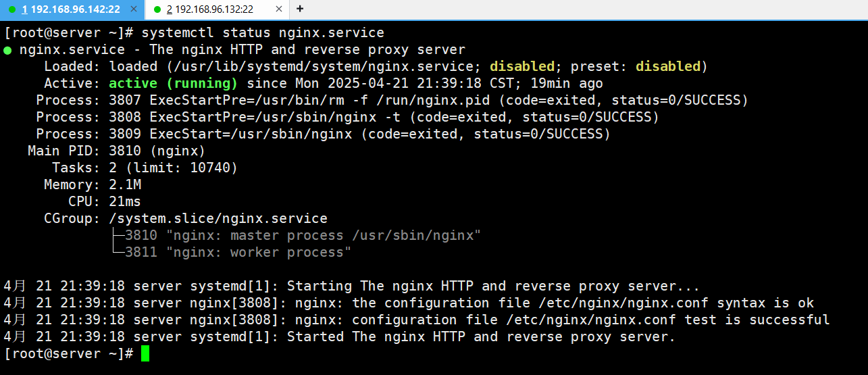Click 'Main PID: 3810 (nginx)' line
Screen dimensions: 868x375
116,151
